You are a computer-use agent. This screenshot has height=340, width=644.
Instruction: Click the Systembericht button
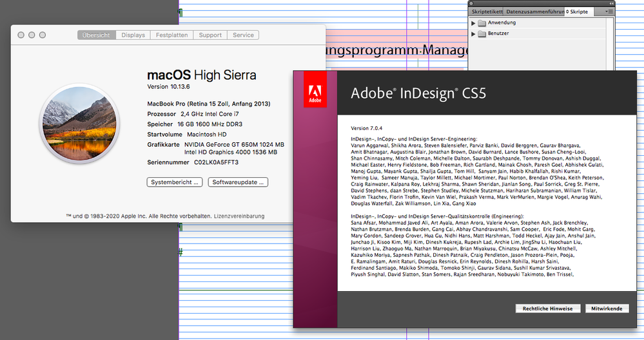tap(175, 182)
